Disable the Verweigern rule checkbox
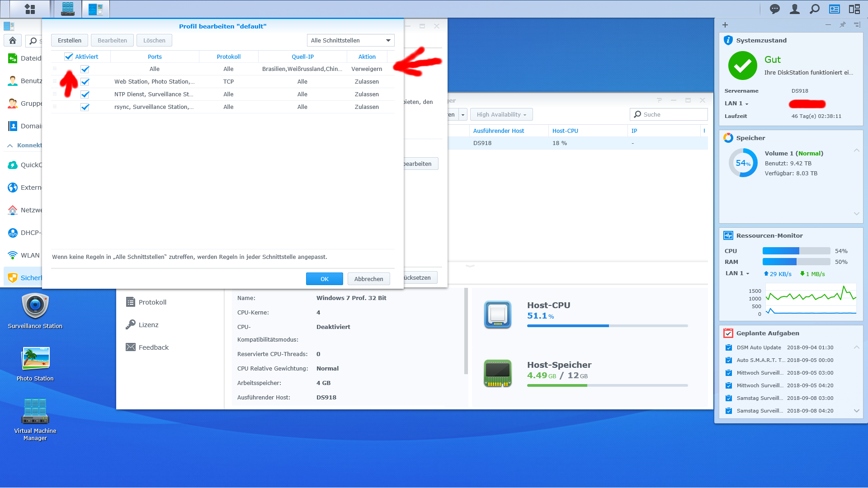 pos(85,69)
